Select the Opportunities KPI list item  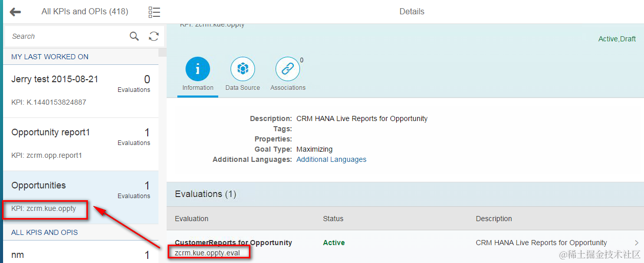click(81, 197)
